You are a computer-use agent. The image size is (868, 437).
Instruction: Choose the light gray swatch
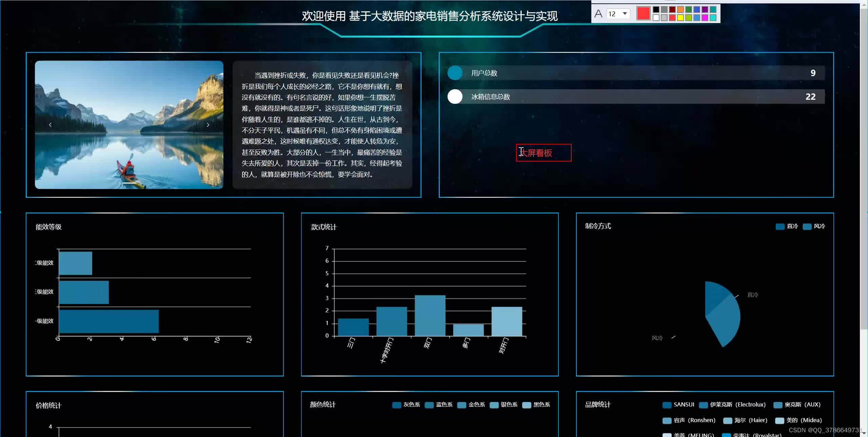664,18
